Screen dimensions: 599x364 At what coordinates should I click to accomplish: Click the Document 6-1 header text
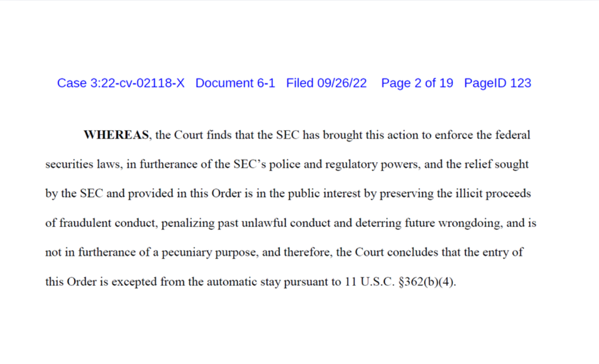(235, 83)
